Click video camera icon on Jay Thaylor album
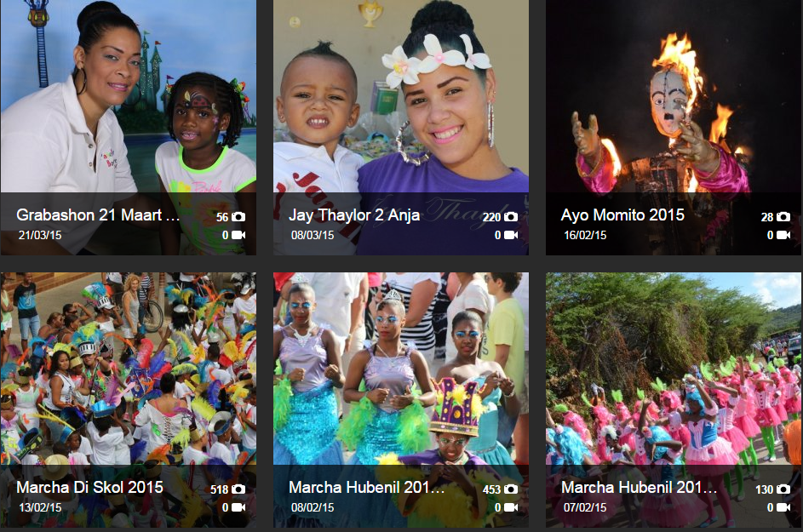803x532 pixels. point(511,235)
